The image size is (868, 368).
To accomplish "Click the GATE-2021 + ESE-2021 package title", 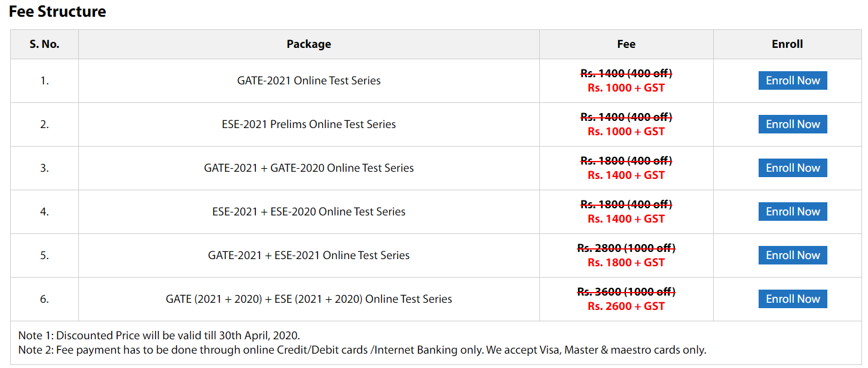I will coord(308,255).
